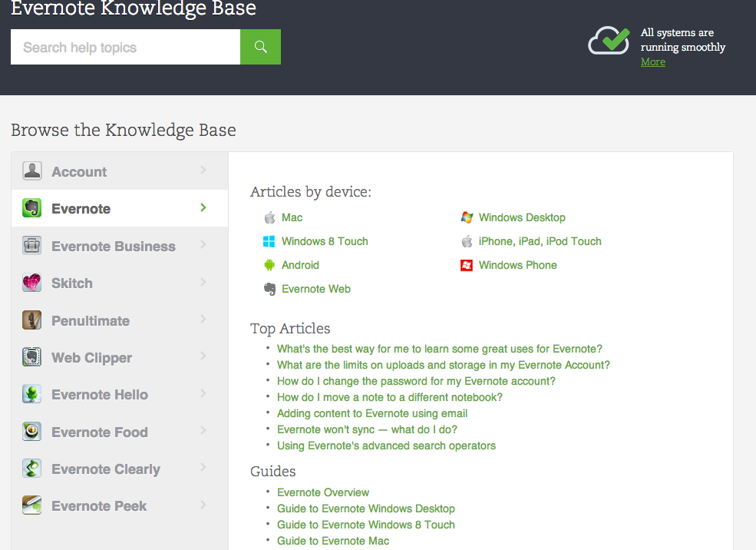Viewport: 756px width, 550px height.
Task: Click the More link under system status
Action: (x=653, y=62)
